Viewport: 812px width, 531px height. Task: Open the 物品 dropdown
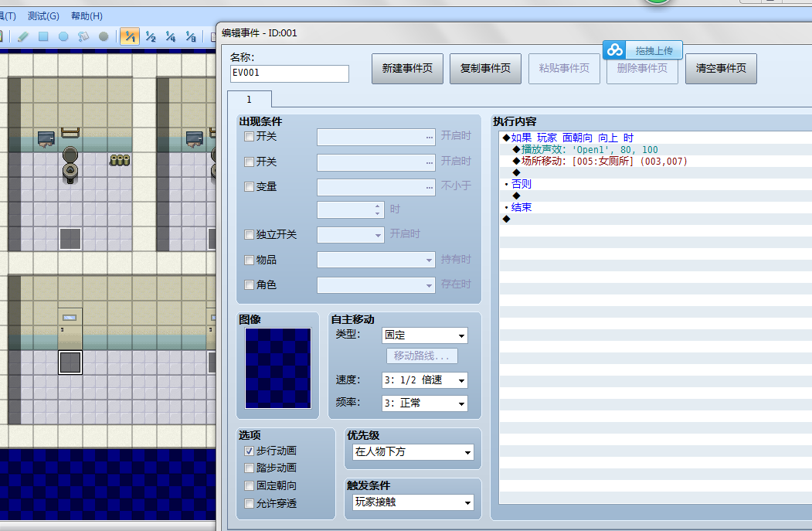click(376, 260)
